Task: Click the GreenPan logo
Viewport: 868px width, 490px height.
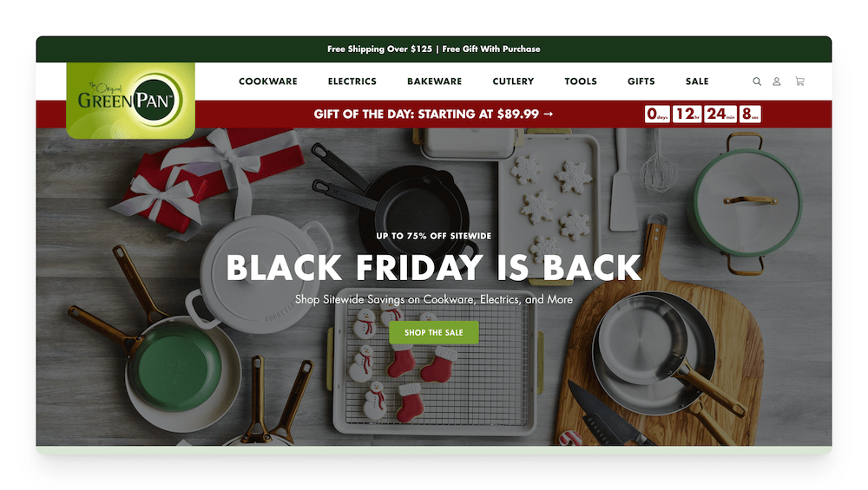Action: coord(131,100)
